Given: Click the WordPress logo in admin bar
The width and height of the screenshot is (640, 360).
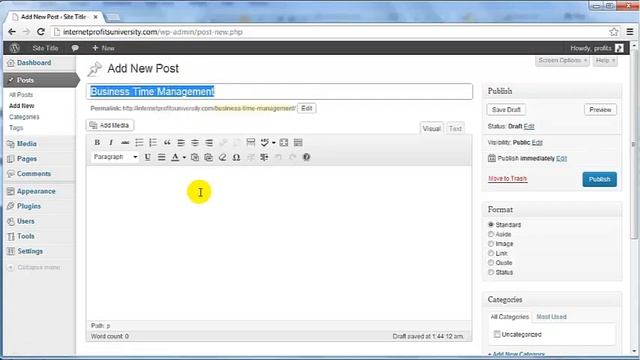Looking at the screenshot, I should [15, 48].
